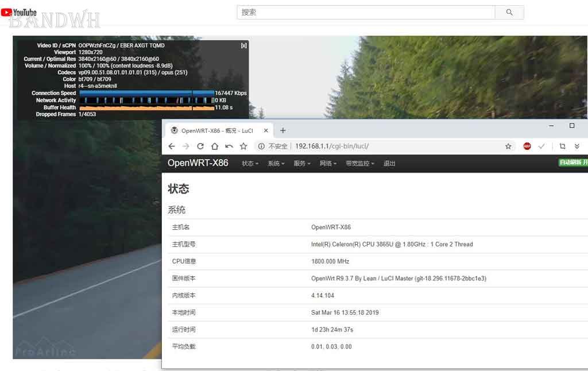Click the 主机型号 row label
This screenshot has width=588, height=371.
[x=183, y=245]
